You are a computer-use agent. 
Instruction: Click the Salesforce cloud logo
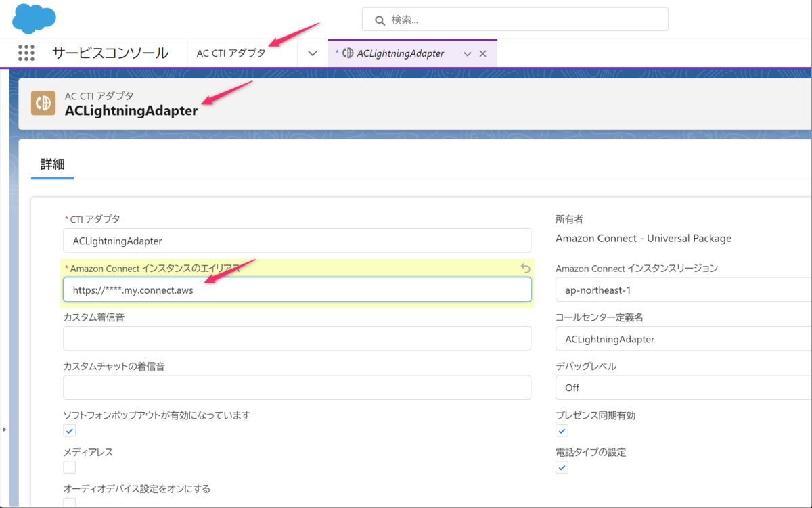click(34, 18)
